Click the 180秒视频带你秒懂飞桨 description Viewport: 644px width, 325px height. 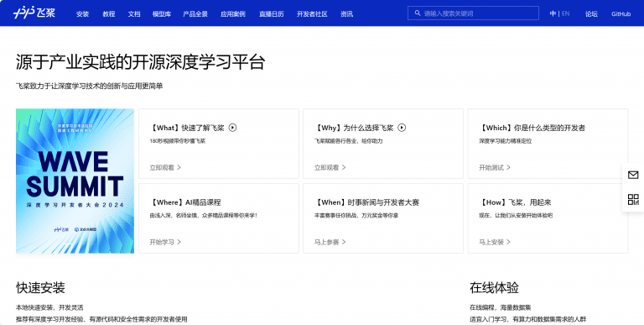[178, 141]
